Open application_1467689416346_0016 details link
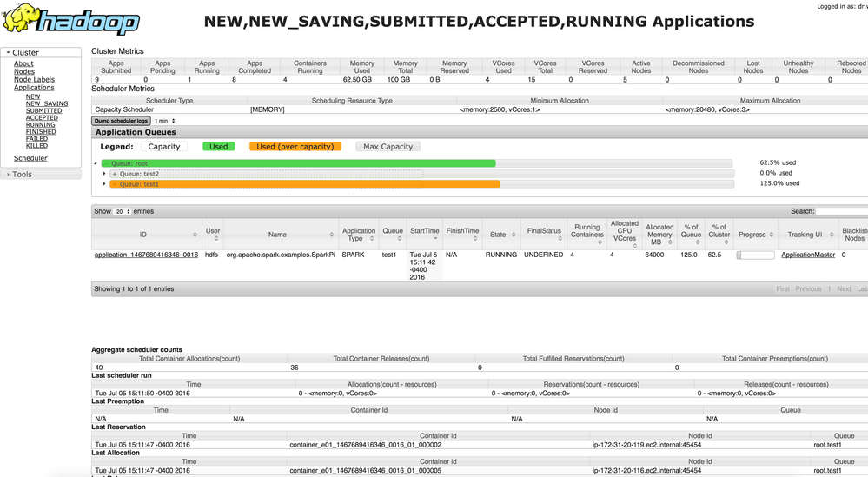This screenshot has width=868, height=477. point(146,255)
